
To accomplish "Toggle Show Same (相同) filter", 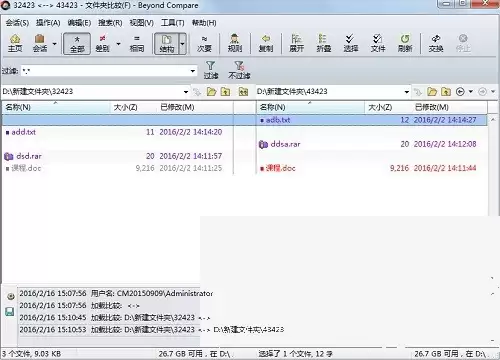I will coord(137,43).
